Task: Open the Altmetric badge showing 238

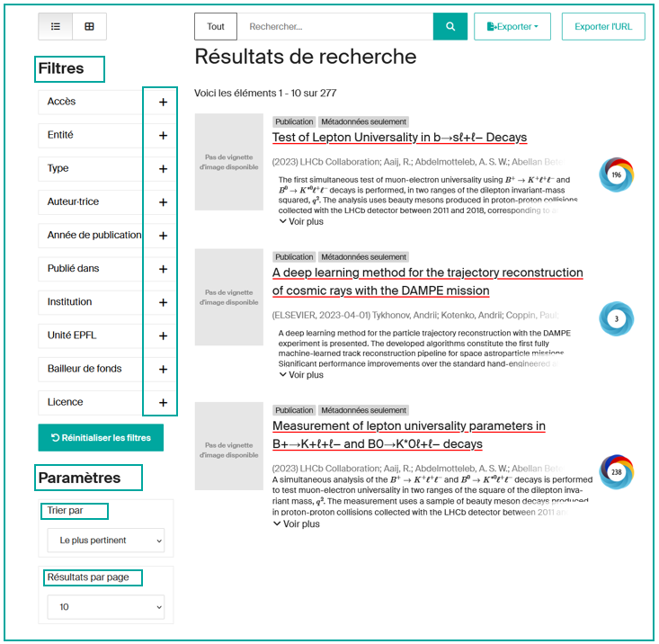Action: click(616, 471)
